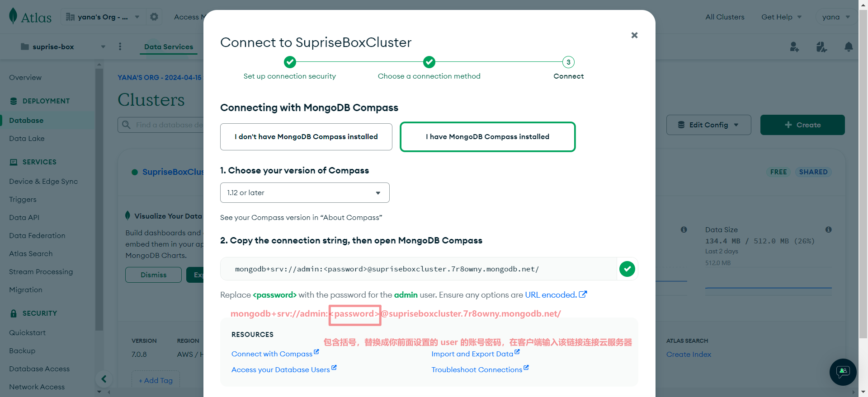The height and width of the screenshot is (397, 868).
Task: Open Database Access in the sidebar
Action: 39,369
